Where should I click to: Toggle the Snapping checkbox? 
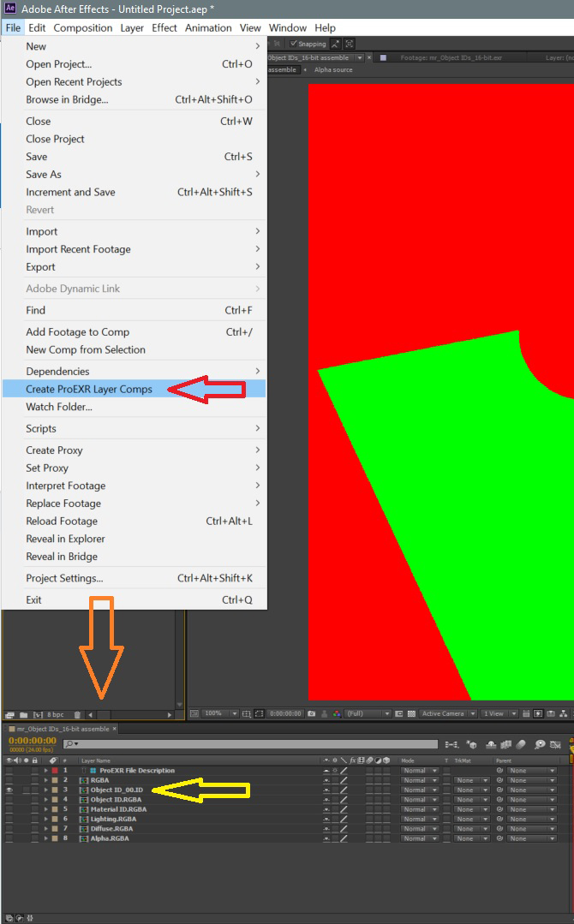294,44
